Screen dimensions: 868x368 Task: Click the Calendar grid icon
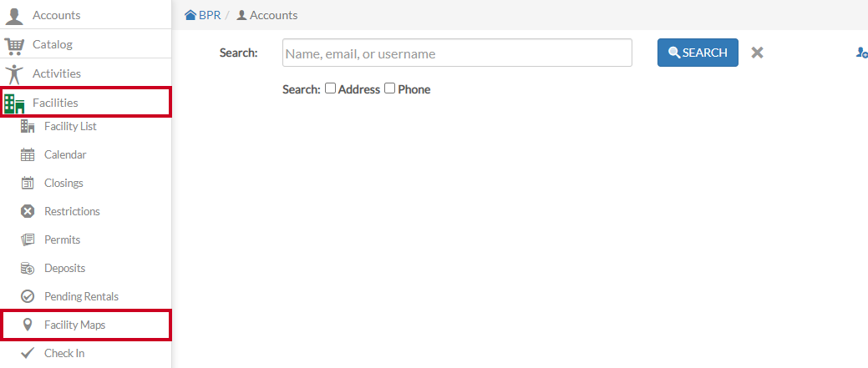[27, 154]
